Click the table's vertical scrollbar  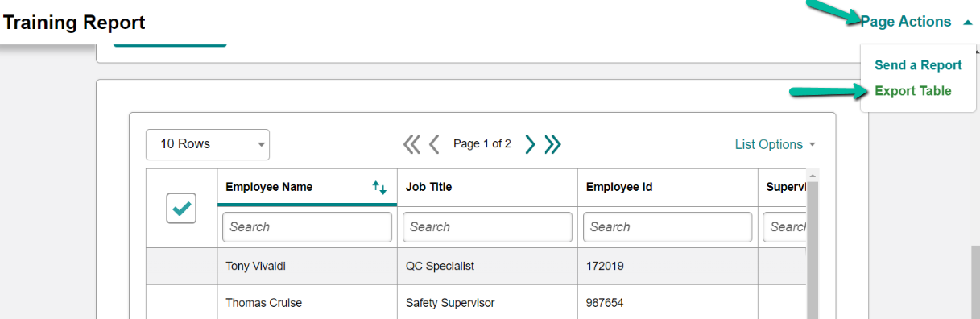tap(813, 250)
